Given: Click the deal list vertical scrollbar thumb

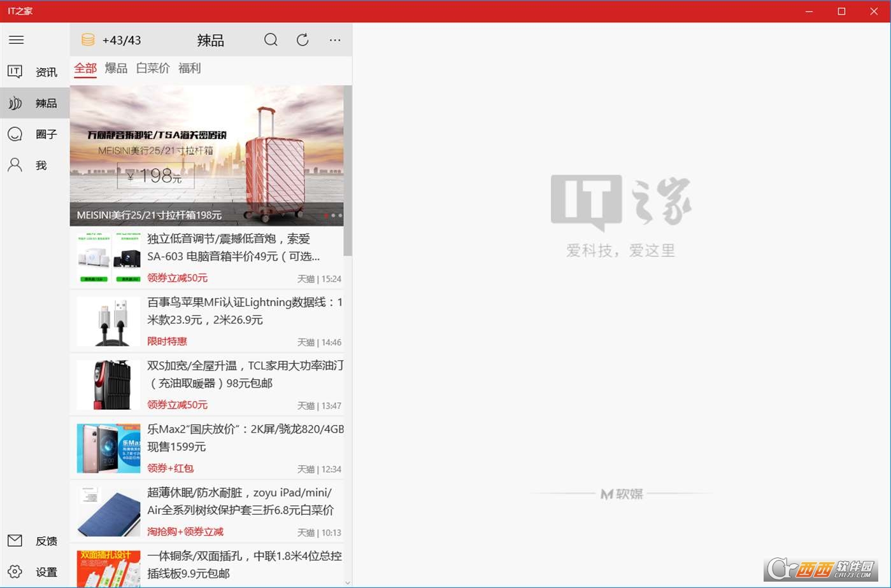Looking at the screenshot, I should click(348, 171).
